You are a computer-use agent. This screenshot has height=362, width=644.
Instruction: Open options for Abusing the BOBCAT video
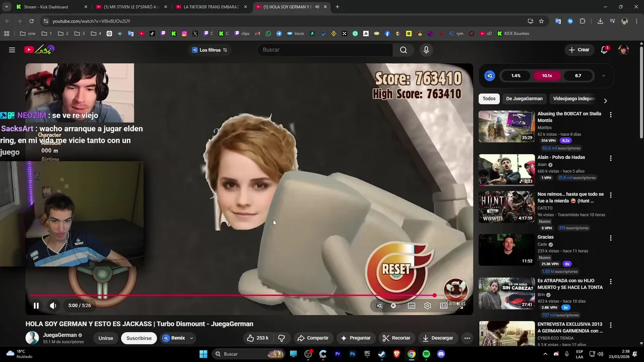[x=611, y=115]
